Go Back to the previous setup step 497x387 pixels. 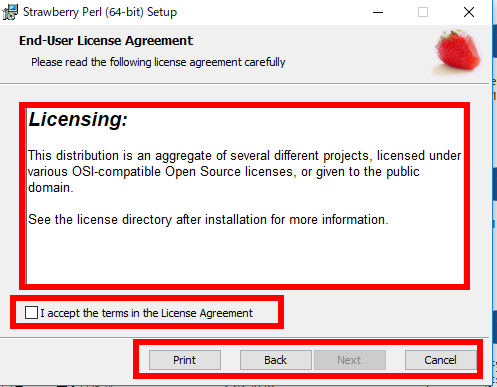[276, 360]
